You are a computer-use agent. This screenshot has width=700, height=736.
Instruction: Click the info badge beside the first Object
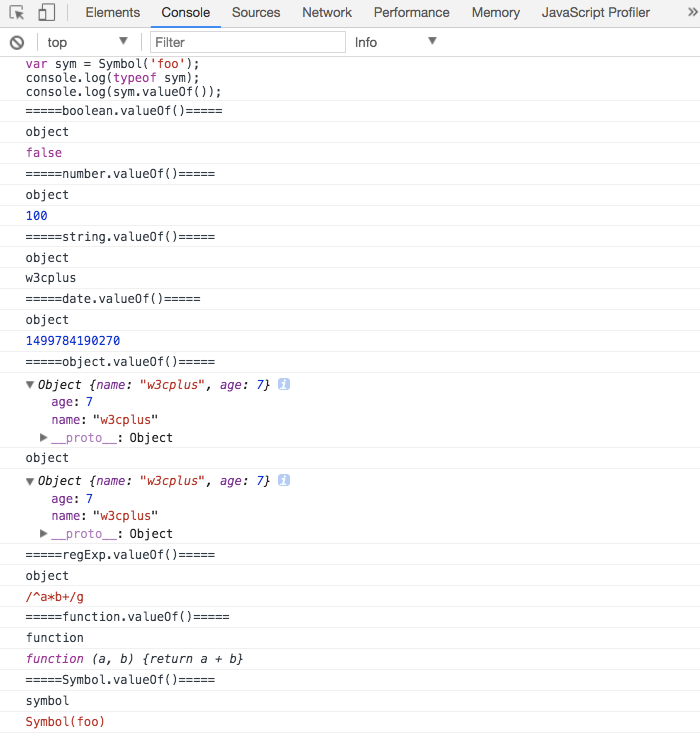[284, 384]
